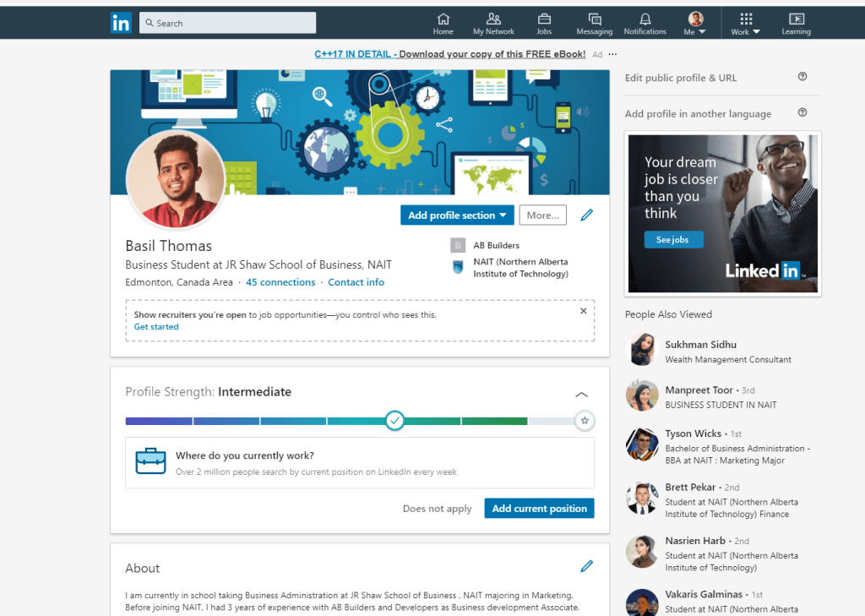Open the Home feed icon
Screen dimensions: 865x616
click(x=443, y=19)
